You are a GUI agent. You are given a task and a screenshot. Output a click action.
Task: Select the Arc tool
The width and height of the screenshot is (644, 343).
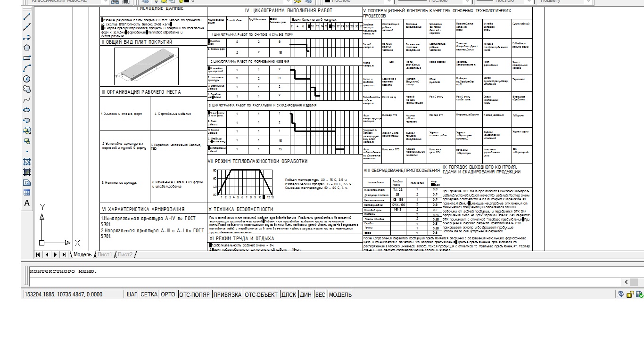point(27,68)
